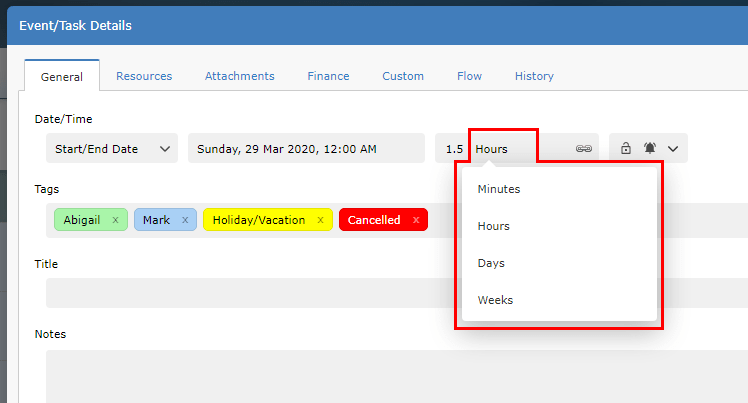View the History tab
This screenshot has width=748, height=403.
pos(534,76)
